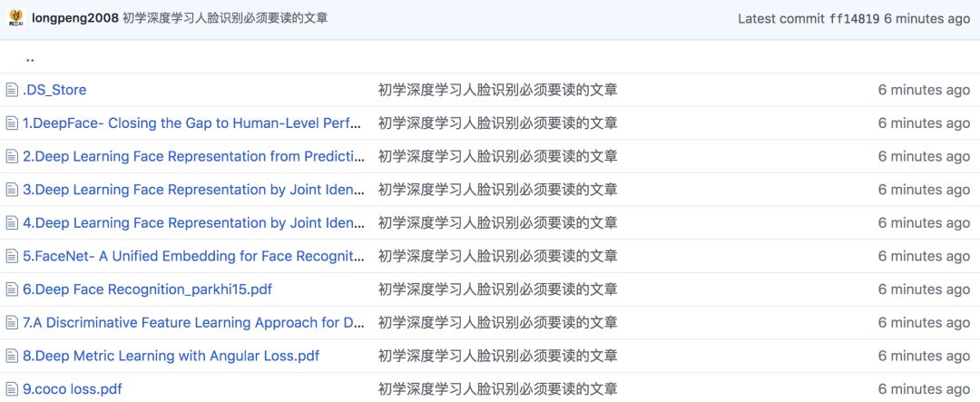Go up to parent directory via '..'

pos(30,59)
